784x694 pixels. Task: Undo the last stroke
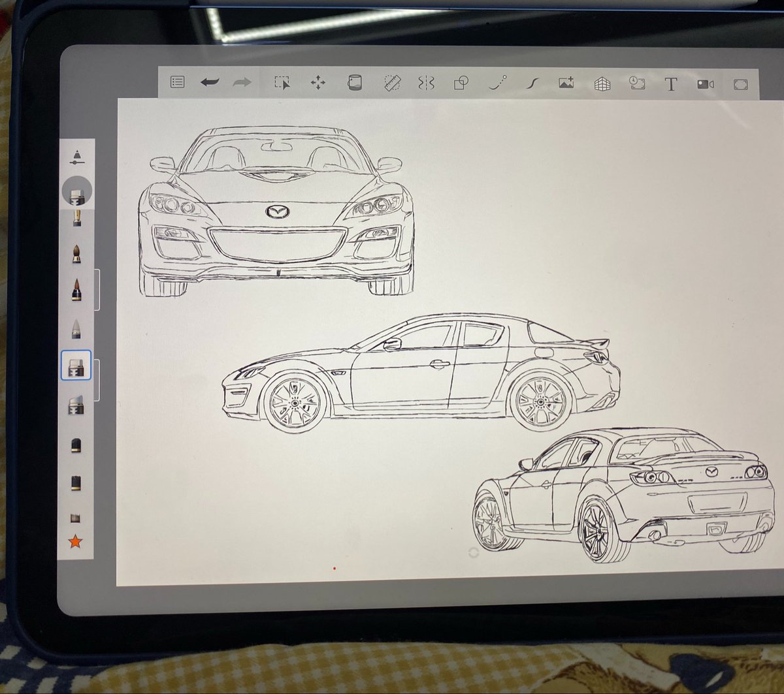coord(210,83)
